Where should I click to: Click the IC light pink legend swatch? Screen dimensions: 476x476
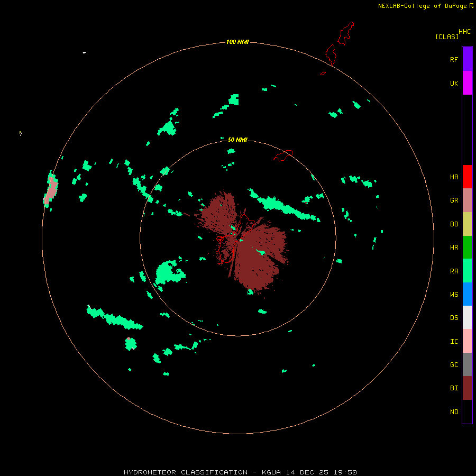point(467,341)
